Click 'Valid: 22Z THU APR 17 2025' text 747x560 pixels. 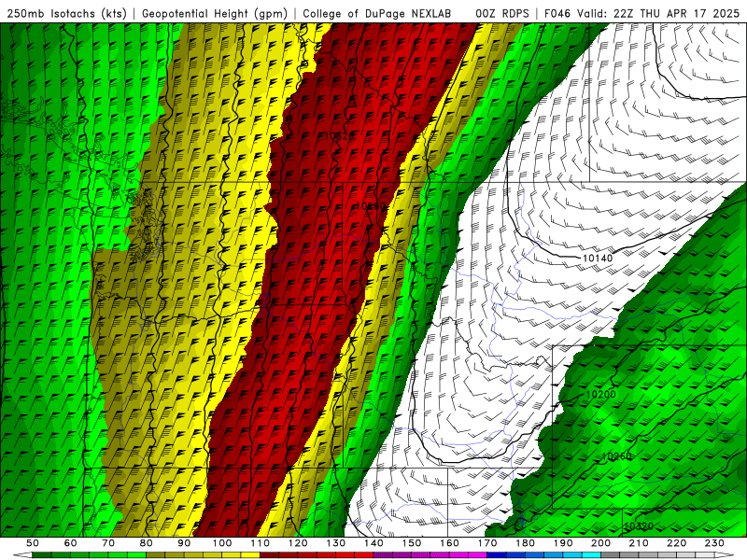[658, 13]
